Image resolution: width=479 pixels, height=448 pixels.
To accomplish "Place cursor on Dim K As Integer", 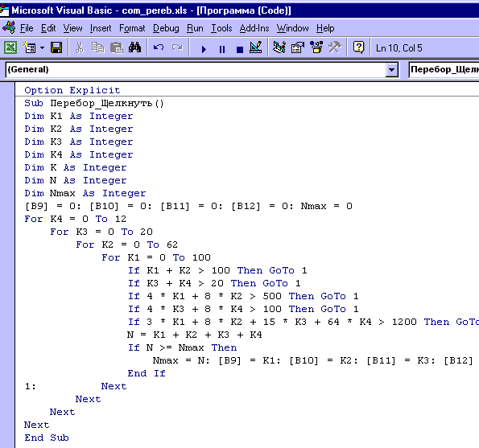I will point(76,167).
